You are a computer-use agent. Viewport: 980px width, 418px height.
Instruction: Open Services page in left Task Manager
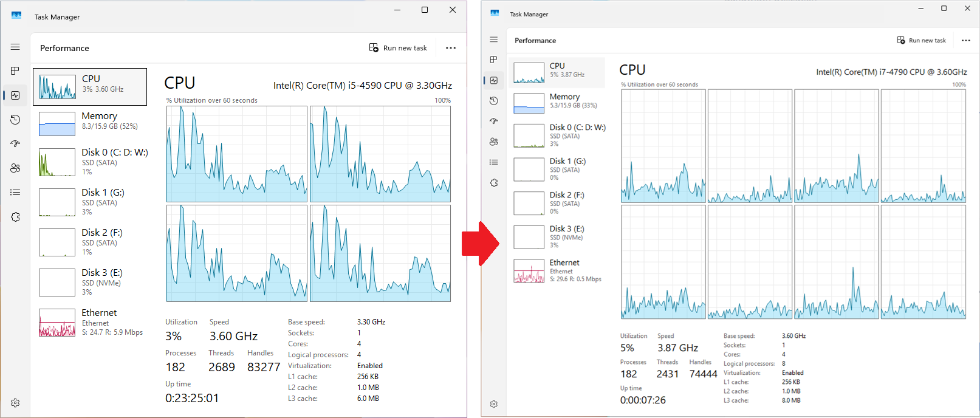[15, 217]
